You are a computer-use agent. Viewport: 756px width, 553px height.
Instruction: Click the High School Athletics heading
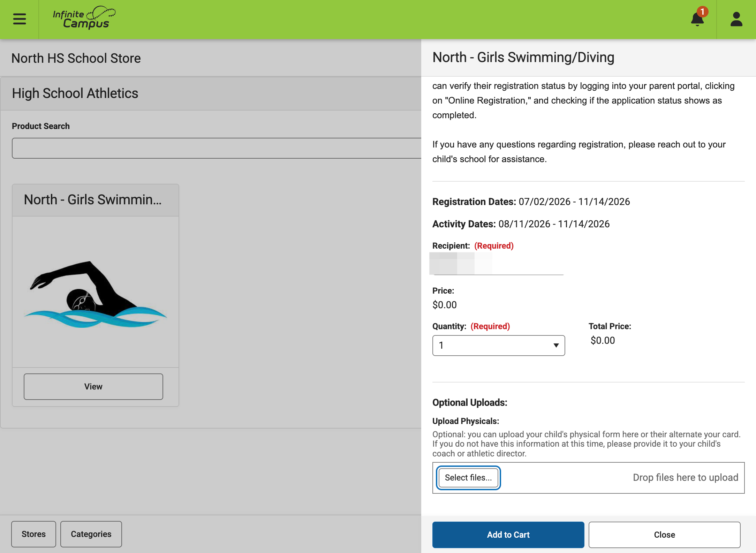[75, 93]
